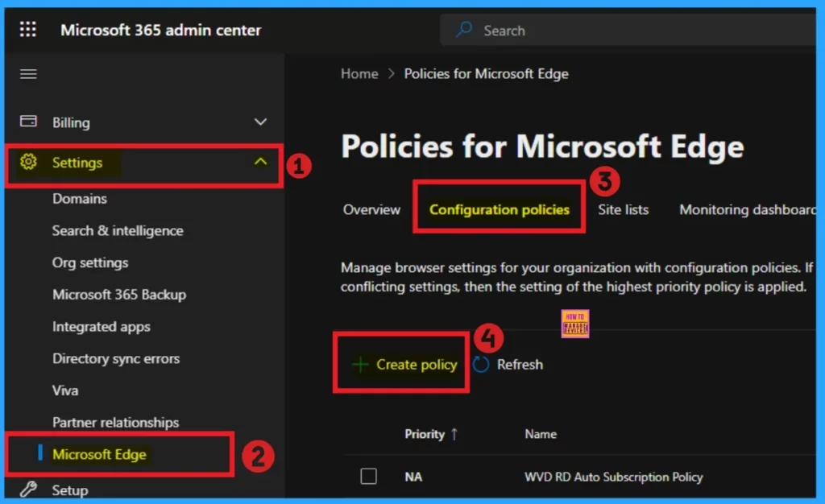
Task: Expand the Billing section chevron
Action: click(260, 122)
